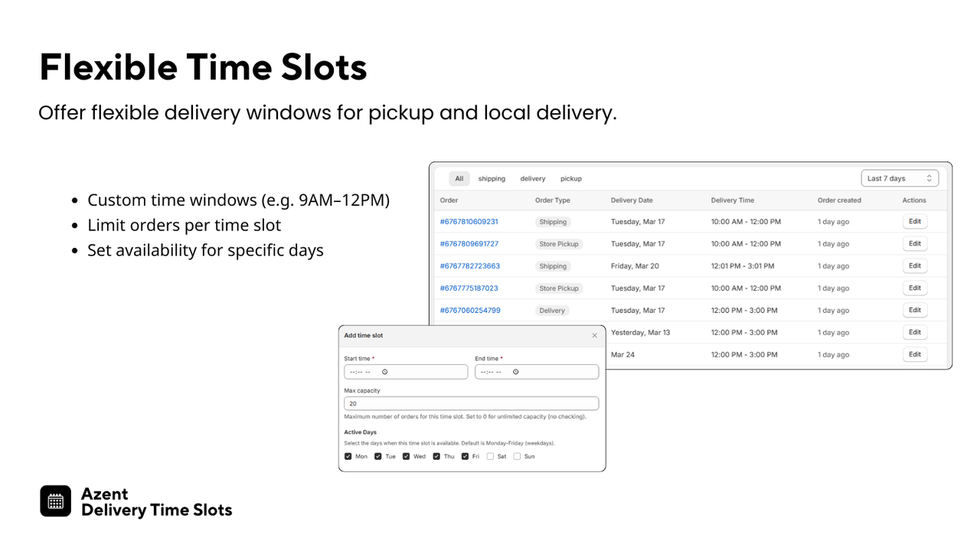Screen dimensions: 980x551
Task: Open order #6767809691727
Action: tap(469, 243)
